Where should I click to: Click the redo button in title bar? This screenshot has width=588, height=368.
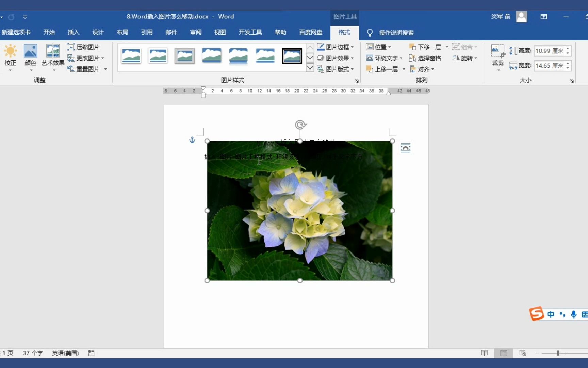(11, 17)
